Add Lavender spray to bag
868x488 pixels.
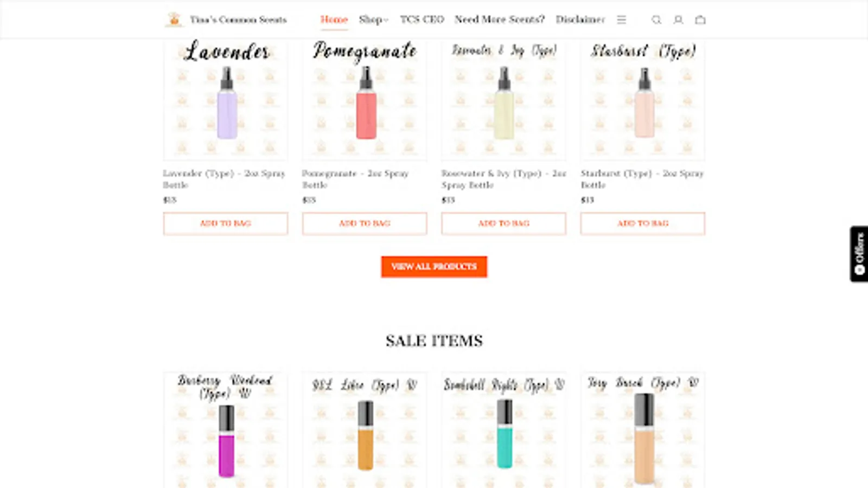226,223
